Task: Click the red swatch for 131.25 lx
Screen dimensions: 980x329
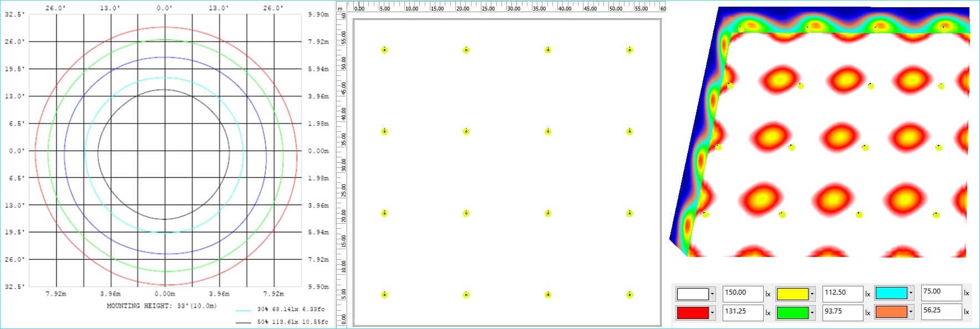Action: tap(693, 312)
